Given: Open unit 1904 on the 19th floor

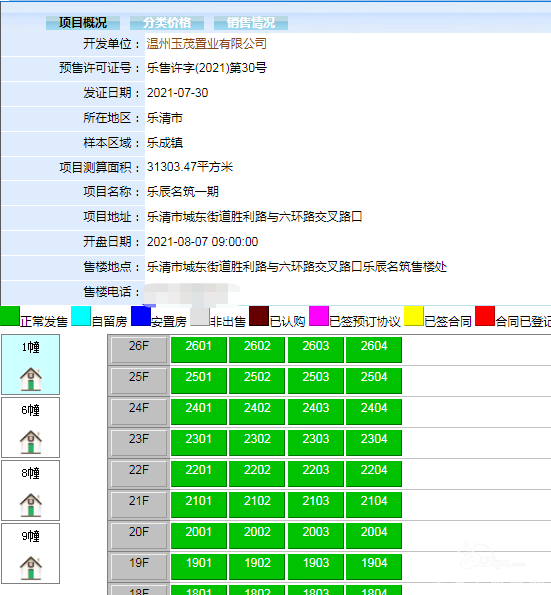Looking at the screenshot, I should pyautogui.click(x=374, y=567).
